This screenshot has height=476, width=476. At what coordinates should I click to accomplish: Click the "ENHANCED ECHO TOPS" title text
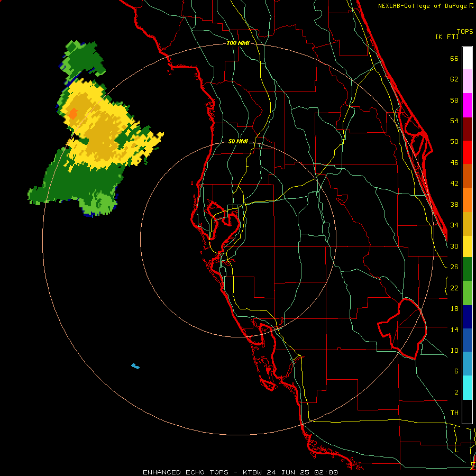click(186, 472)
